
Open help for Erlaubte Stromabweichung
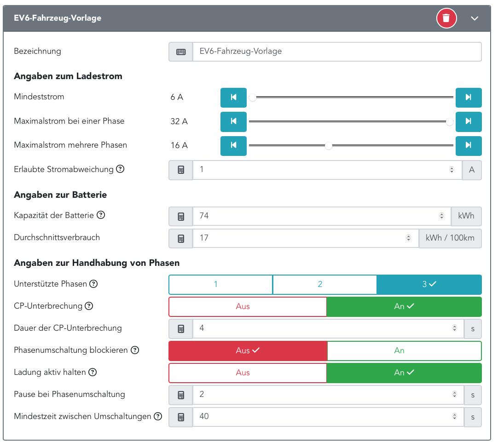120,169
